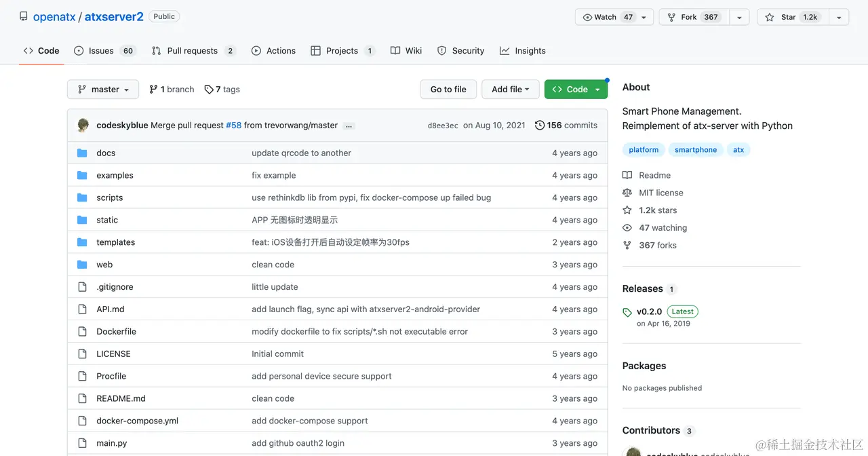Open the Wiki tab

point(406,51)
